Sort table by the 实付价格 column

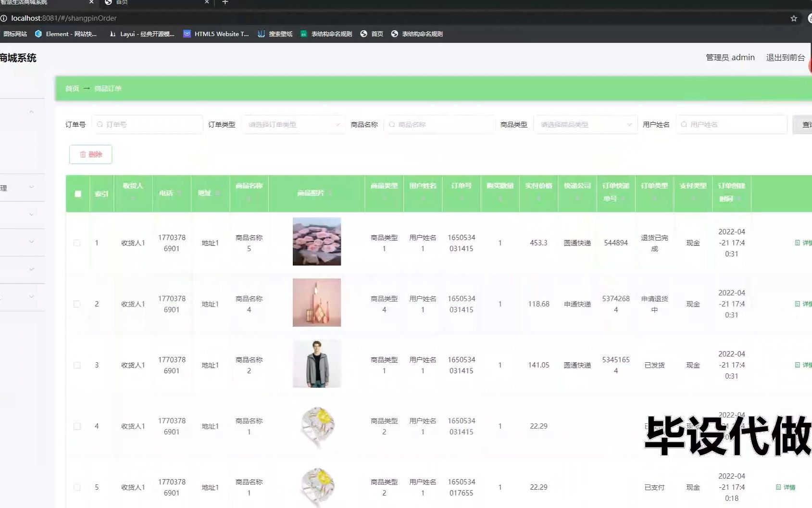[x=538, y=192]
